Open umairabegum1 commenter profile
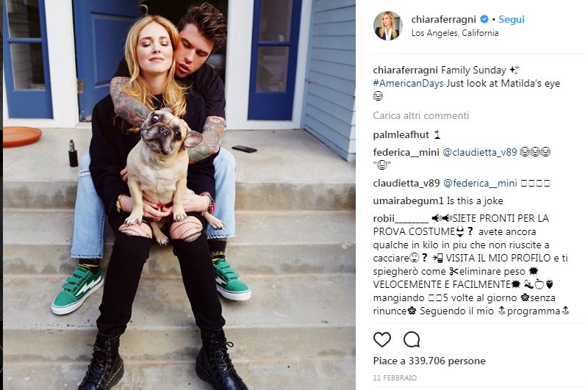Screen dimensions: 588x390 [409, 201]
